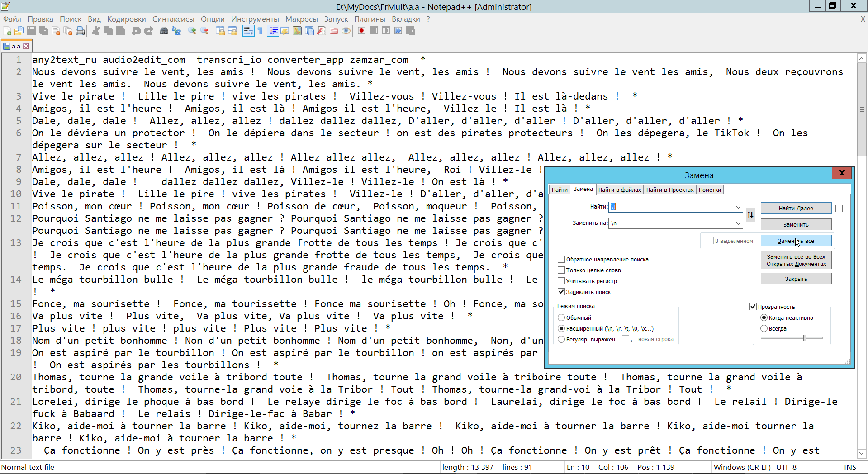Enable the Учитывать регистр checkbox
The image size is (868, 474).
561,281
